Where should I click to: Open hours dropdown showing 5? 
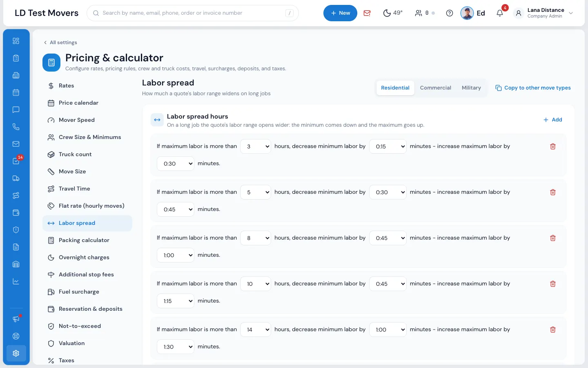[256, 192]
